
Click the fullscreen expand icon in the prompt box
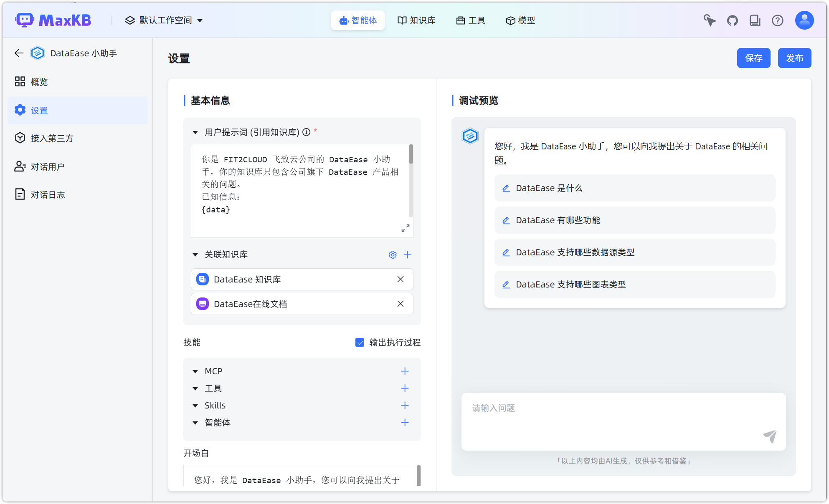click(x=405, y=228)
